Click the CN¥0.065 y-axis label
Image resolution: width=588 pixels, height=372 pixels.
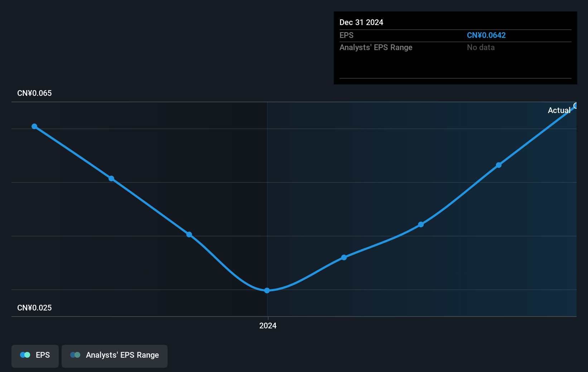pos(34,93)
